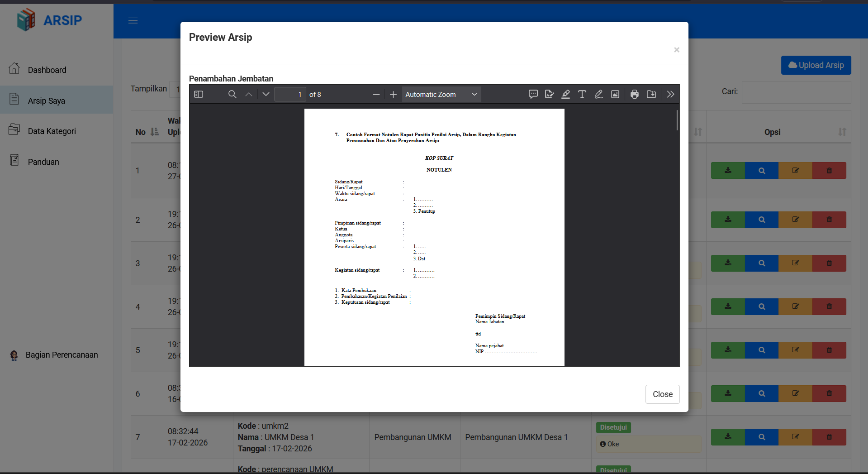The image size is (868, 474).
Task: Edit the archive in row 3
Action: (x=795, y=263)
